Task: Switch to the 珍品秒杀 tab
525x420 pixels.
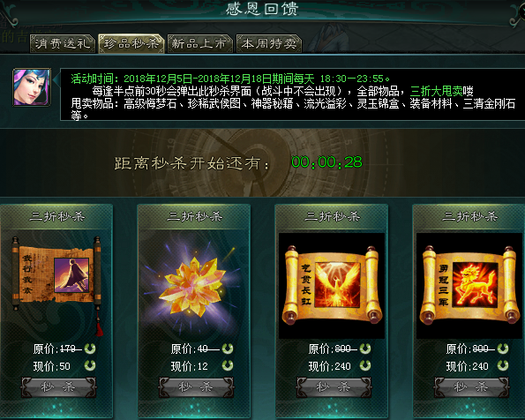Action: point(131,43)
